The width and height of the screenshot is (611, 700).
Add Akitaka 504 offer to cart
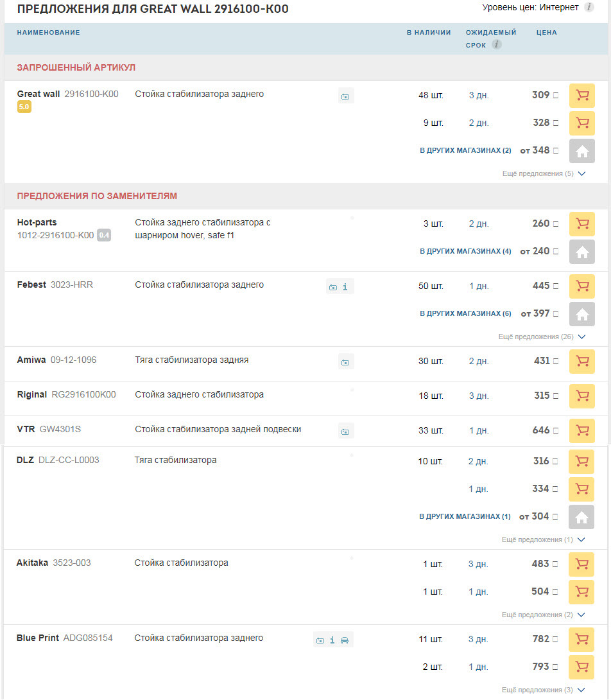[x=581, y=592]
